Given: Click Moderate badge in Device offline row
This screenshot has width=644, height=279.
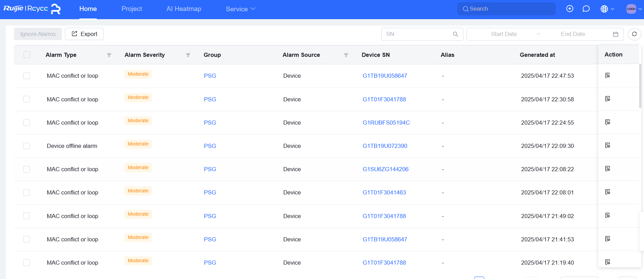Looking at the screenshot, I should pyautogui.click(x=138, y=144).
